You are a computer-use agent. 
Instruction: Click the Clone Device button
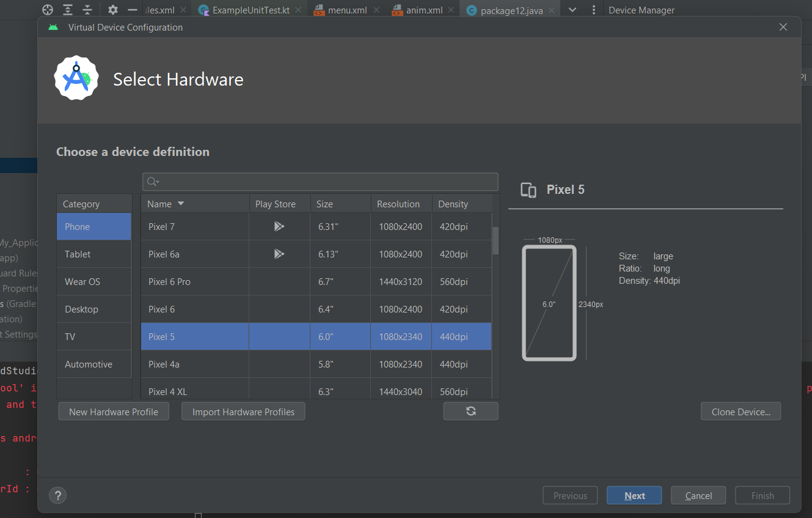[x=741, y=412]
